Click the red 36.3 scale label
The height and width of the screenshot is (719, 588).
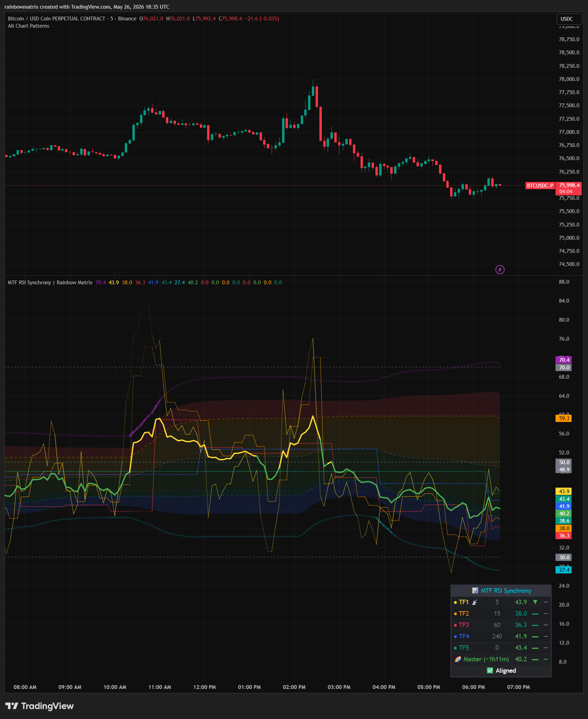pos(563,536)
